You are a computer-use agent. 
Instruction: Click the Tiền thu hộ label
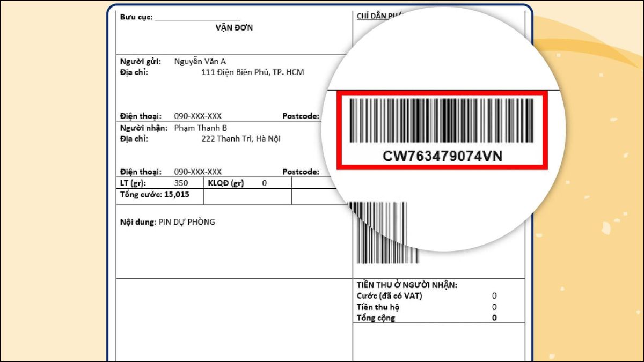(378, 307)
